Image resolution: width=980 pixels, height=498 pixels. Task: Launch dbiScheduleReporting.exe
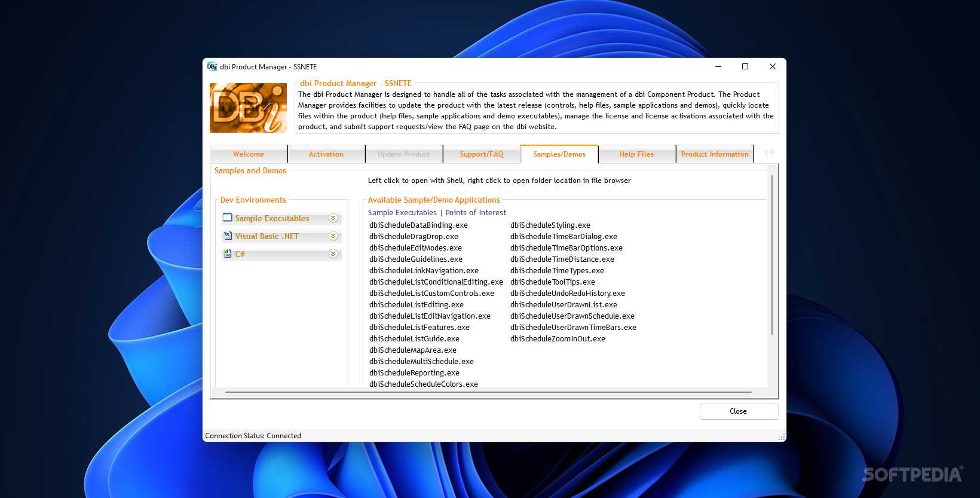coord(414,373)
